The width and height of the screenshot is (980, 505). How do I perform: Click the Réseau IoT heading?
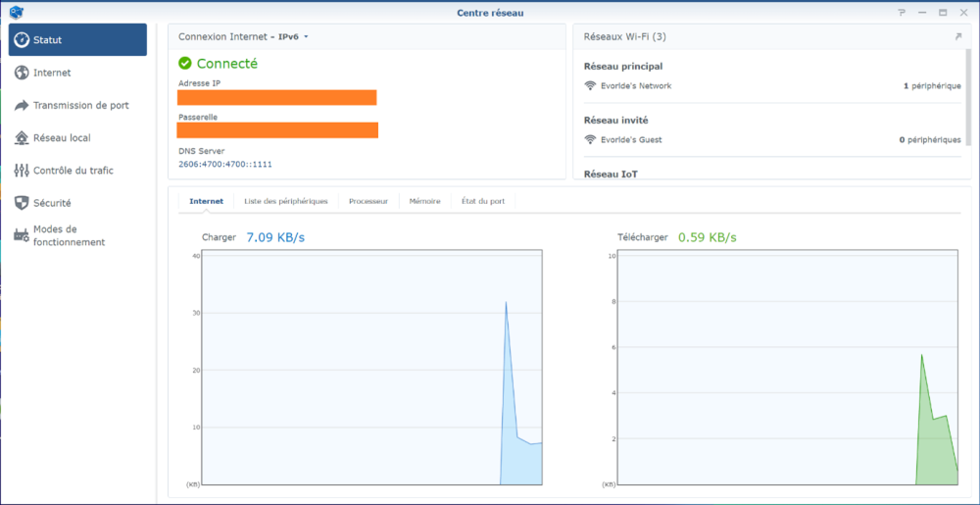611,174
